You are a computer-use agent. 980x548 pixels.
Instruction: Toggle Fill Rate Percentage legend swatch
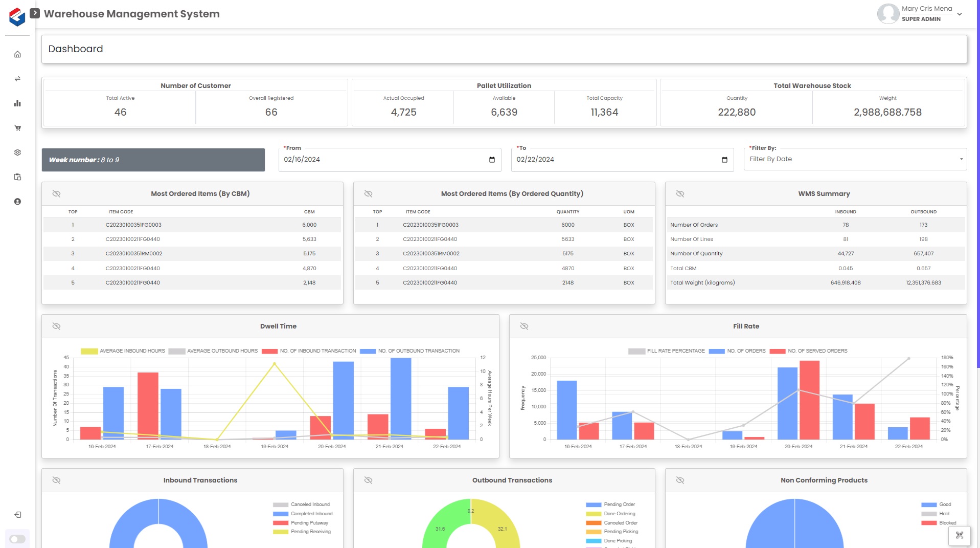tap(636, 351)
